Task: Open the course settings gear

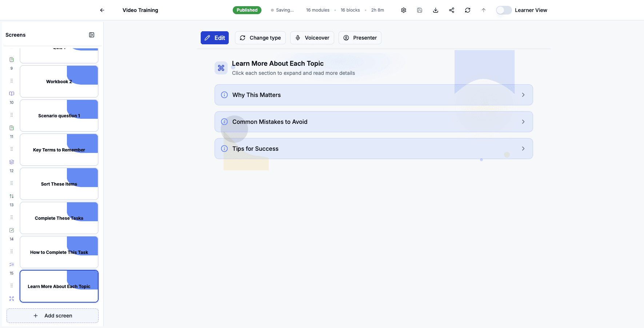Action: (404, 10)
